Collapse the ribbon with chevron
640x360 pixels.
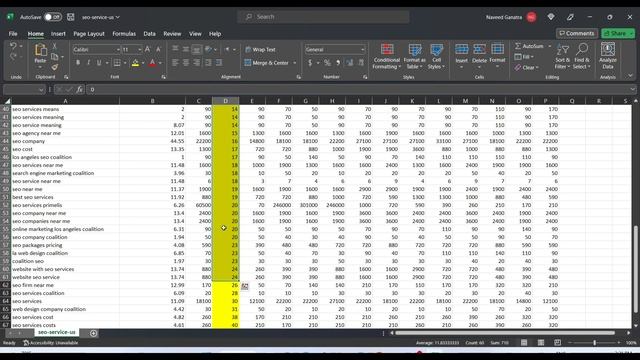(630, 76)
